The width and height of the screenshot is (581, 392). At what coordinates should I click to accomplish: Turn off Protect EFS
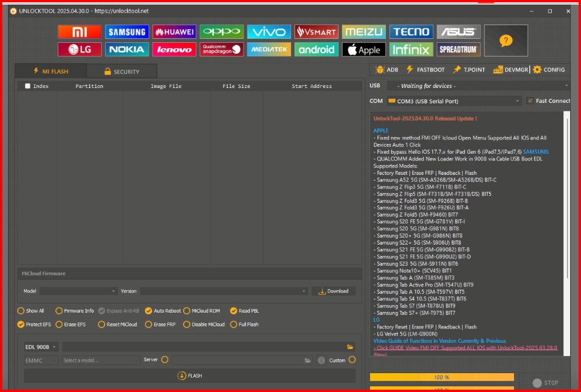click(x=21, y=324)
